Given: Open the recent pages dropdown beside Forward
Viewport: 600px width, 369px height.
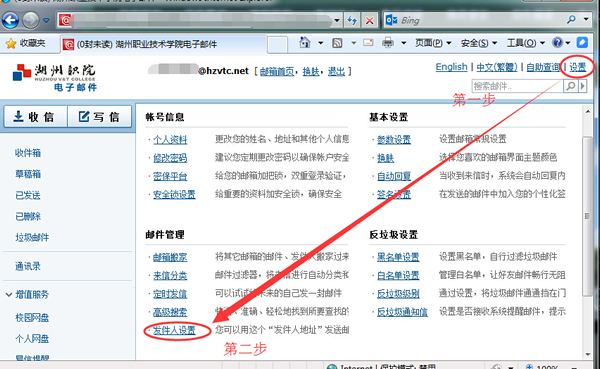Looking at the screenshot, I should [x=46, y=20].
